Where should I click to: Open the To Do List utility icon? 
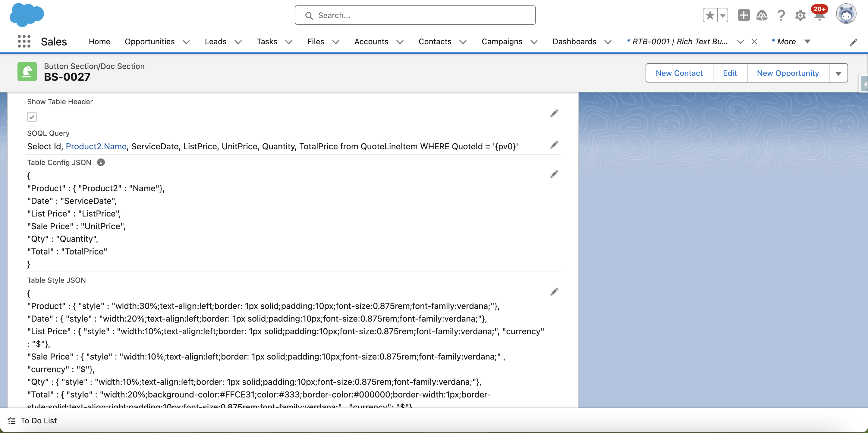[12, 421]
